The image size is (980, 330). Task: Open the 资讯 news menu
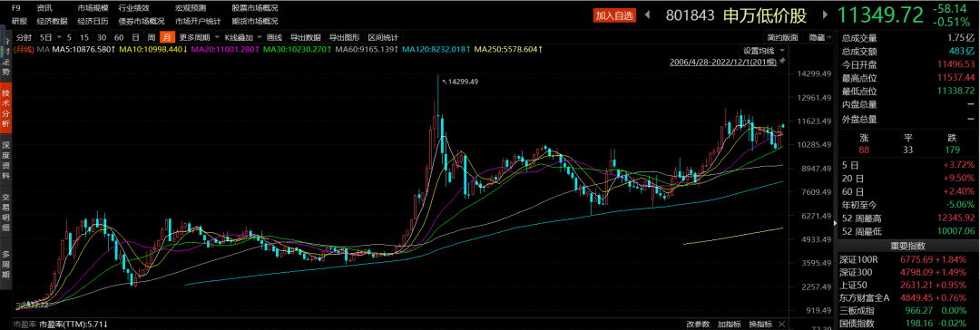pos(44,8)
